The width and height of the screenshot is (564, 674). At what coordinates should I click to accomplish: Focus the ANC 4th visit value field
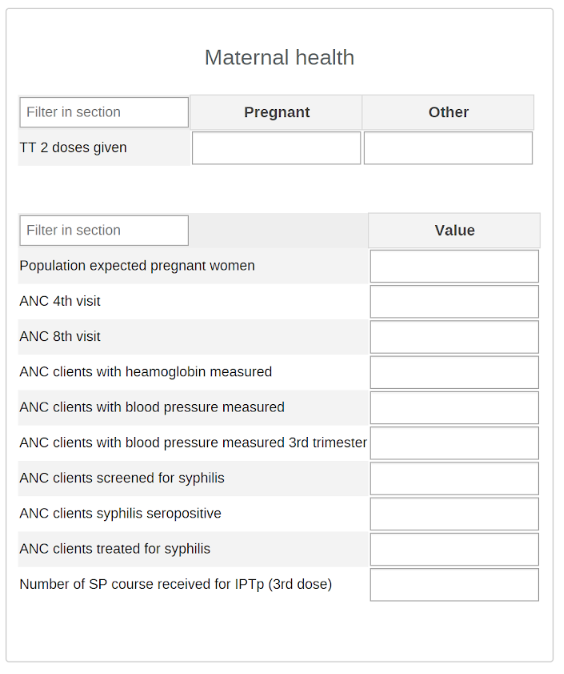pos(454,302)
